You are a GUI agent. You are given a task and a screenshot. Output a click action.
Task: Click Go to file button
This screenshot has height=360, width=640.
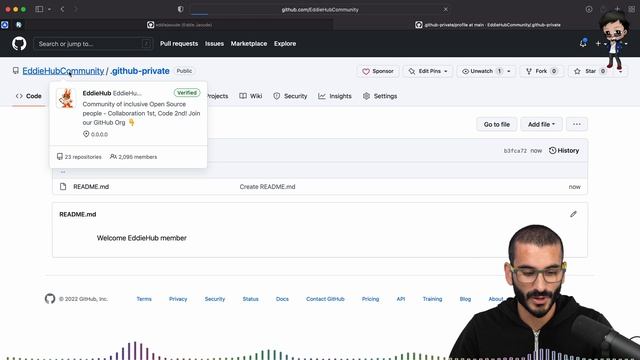pyautogui.click(x=497, y=124)
